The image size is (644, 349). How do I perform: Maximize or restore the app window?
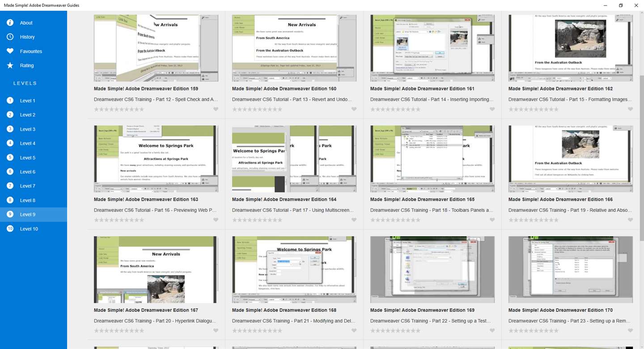coord(621,5)
